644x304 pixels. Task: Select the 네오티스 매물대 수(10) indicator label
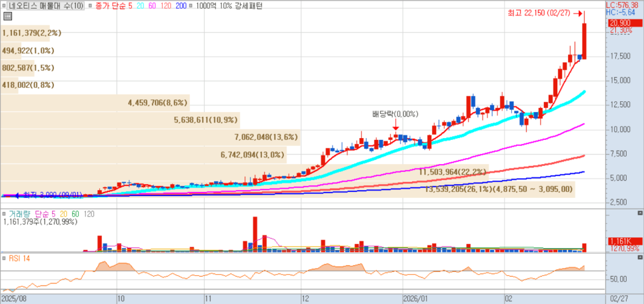(x=46, y=6)
